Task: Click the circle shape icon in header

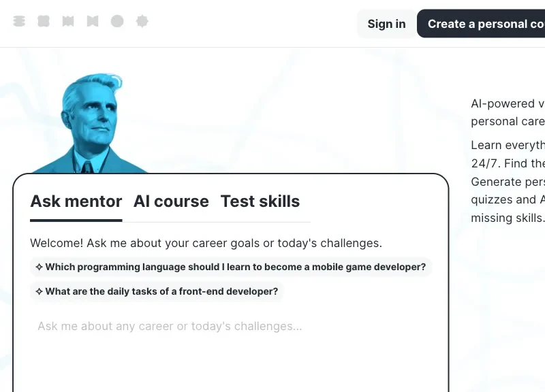Action: pyautogui.click(x=117, y=21)
